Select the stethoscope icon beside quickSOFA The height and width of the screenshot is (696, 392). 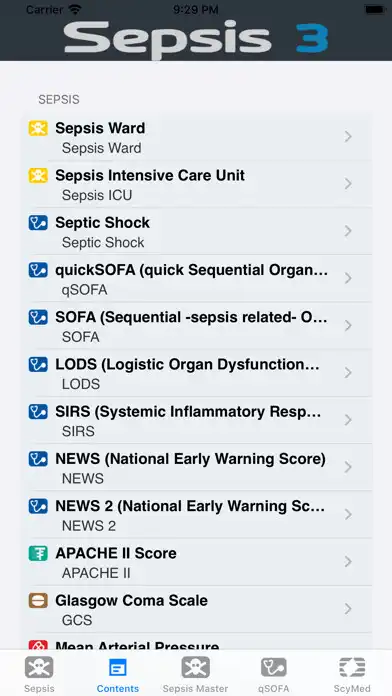(38, 270)
